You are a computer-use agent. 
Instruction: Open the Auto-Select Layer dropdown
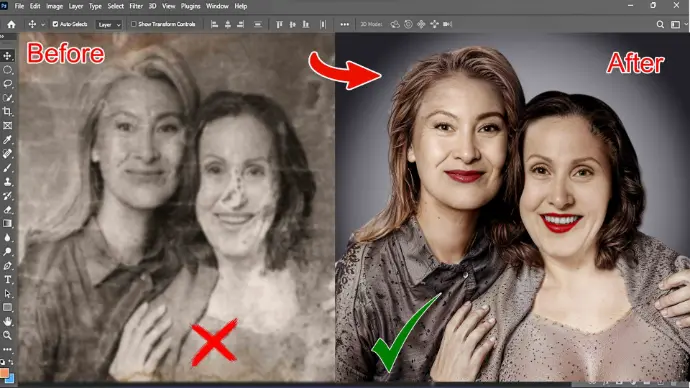(x=109, y=25)
